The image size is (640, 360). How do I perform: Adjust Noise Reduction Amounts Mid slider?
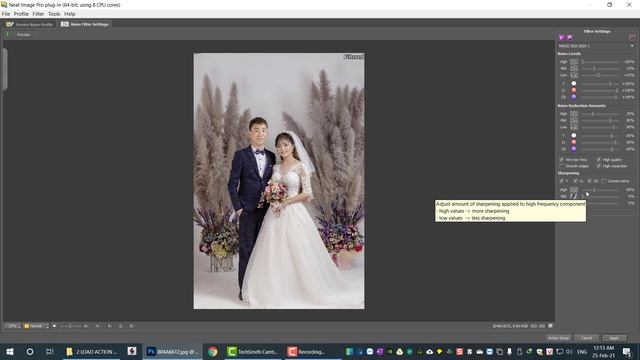600,120
